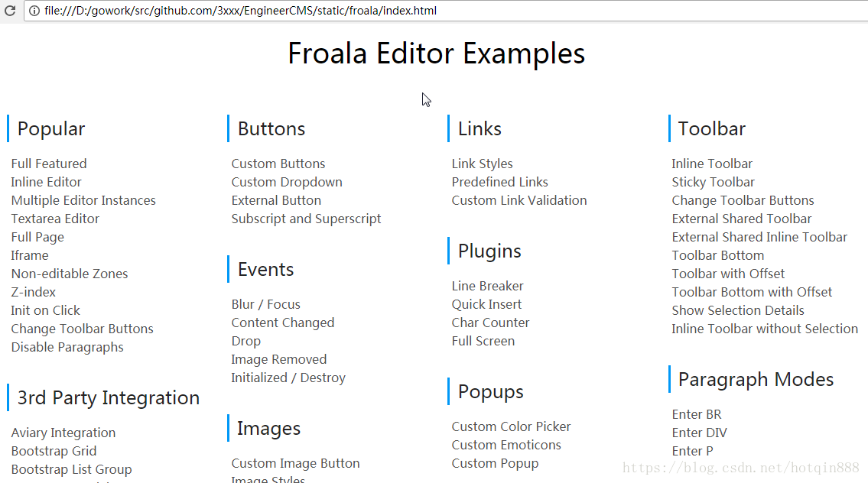Image resolution: width=868 pixels, height=483 pixels.
Task: Open the Image Removed event example
Action: click(278, 359)
